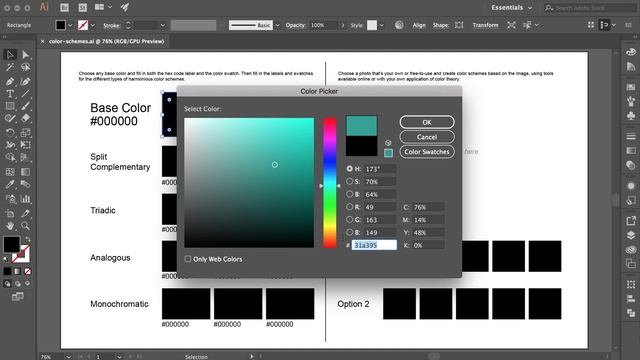
Task: Open the graphic Style dropdown
Action: pyautogui.click(x=382, y=25)
